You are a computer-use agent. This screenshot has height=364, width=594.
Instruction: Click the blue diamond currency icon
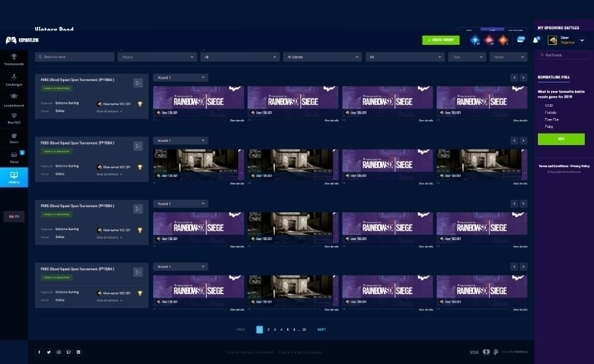[x=475, y=40]
